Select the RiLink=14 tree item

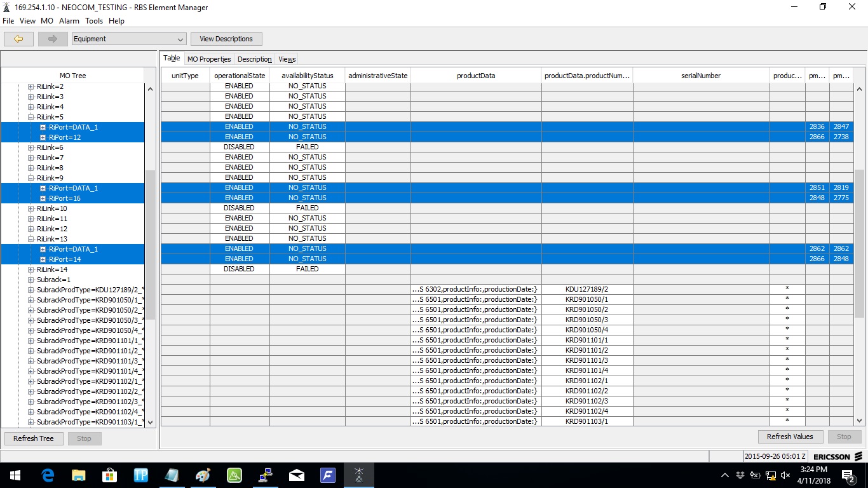pyautogui.click(x=52, y=269)
